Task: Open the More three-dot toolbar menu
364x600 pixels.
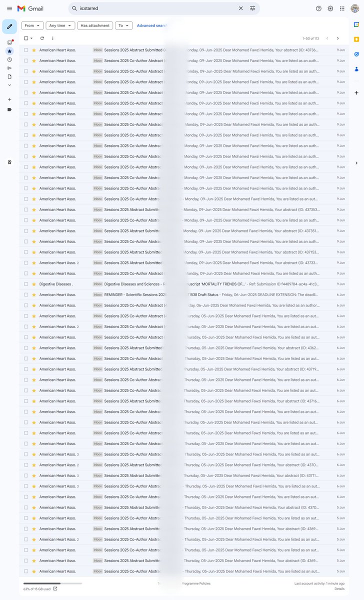Action: click(x=52, y=38)
